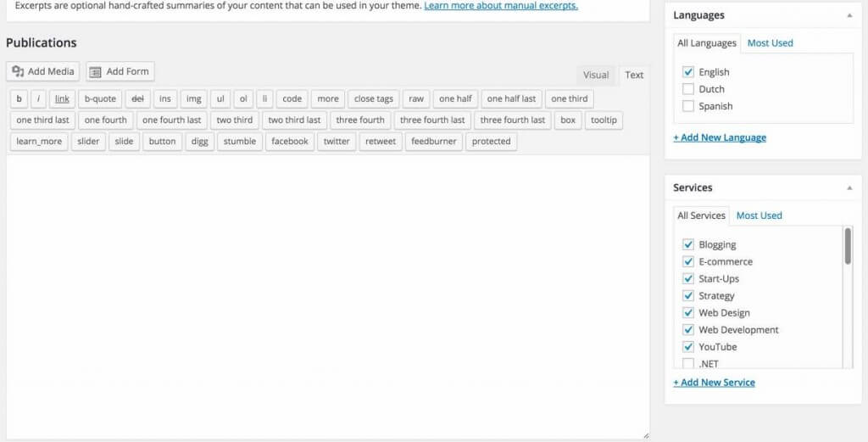Screen dimensions: 868x442
Task: Enable the .NET service checkbox
Action: coord(688,364)
